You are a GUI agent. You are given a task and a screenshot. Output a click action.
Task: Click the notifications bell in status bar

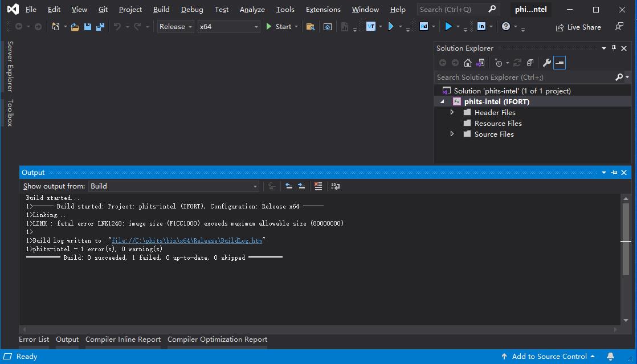[610, 357]
